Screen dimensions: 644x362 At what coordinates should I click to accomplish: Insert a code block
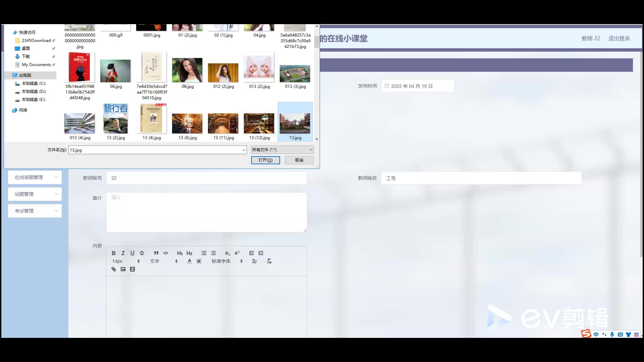[x=166, y=253]
